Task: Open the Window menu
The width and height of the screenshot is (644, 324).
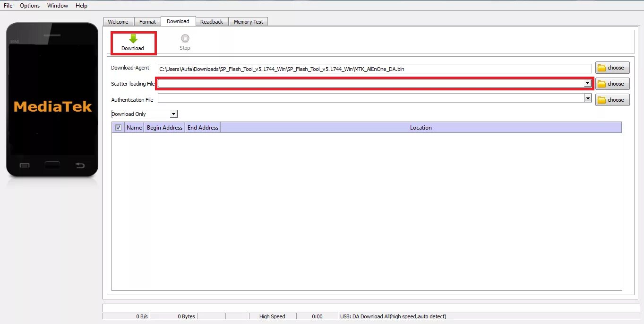Action: [58, 6]
